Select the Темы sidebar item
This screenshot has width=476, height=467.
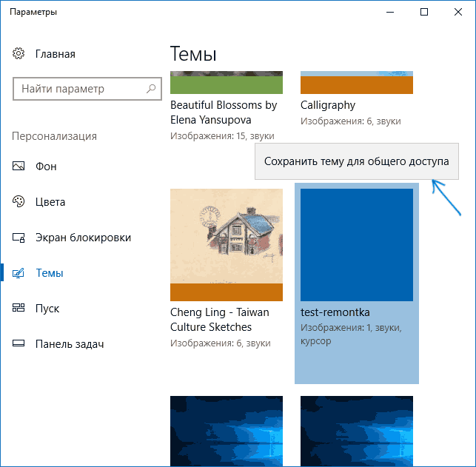coord(50,273)
